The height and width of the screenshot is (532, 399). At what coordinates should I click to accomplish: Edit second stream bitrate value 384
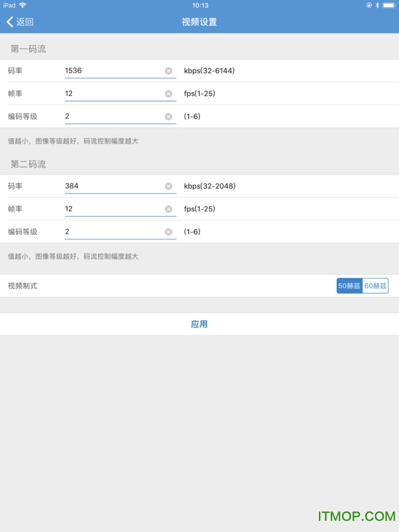112,186
